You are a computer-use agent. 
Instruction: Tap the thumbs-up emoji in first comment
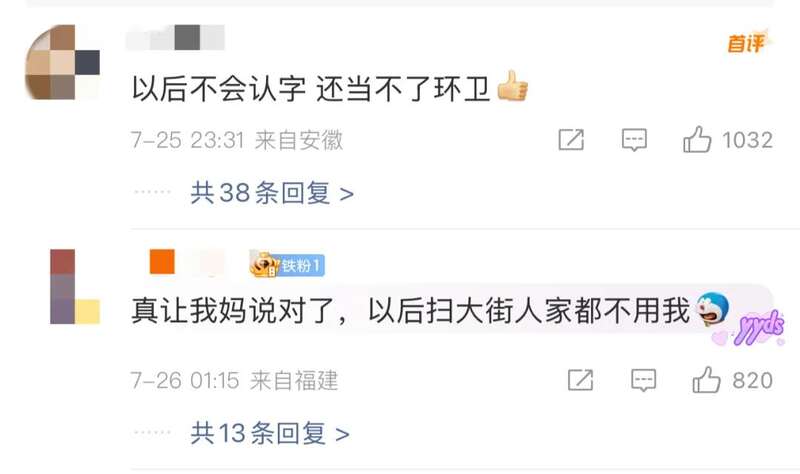tap(512, 86)
